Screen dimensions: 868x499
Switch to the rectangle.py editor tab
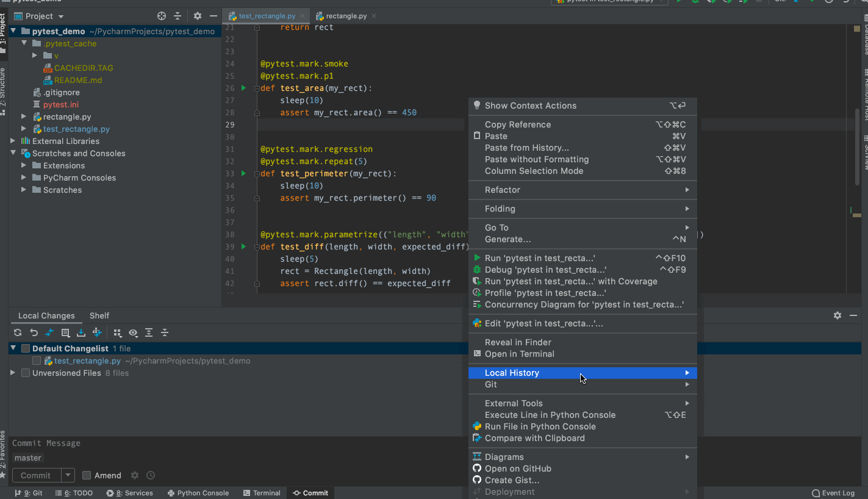pos(346,16)
